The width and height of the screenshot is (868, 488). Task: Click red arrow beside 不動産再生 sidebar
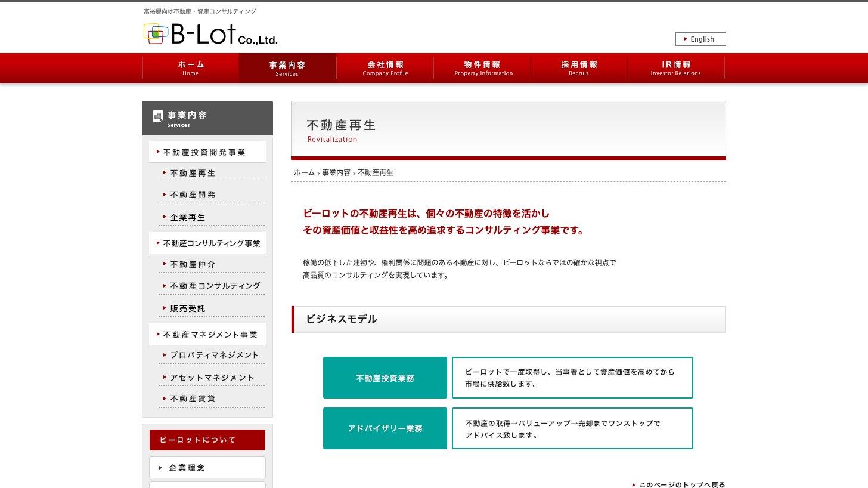point(165,172)
